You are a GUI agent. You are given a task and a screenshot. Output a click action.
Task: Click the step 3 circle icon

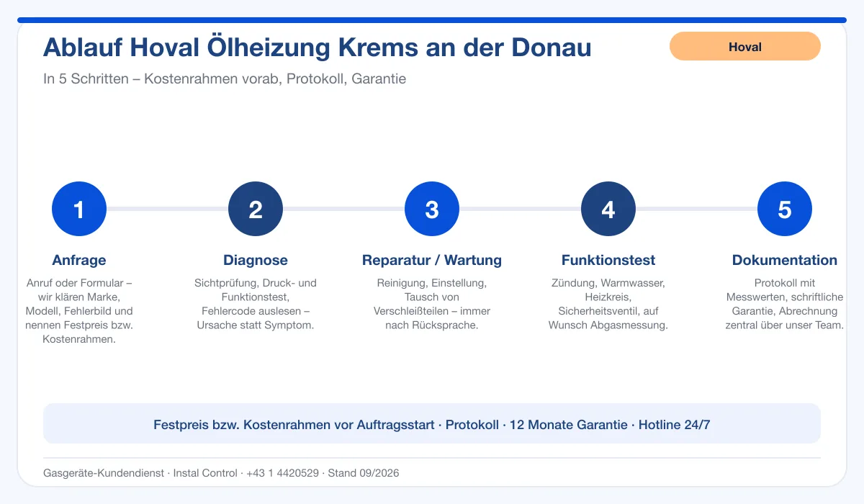(x=432, y=209)
